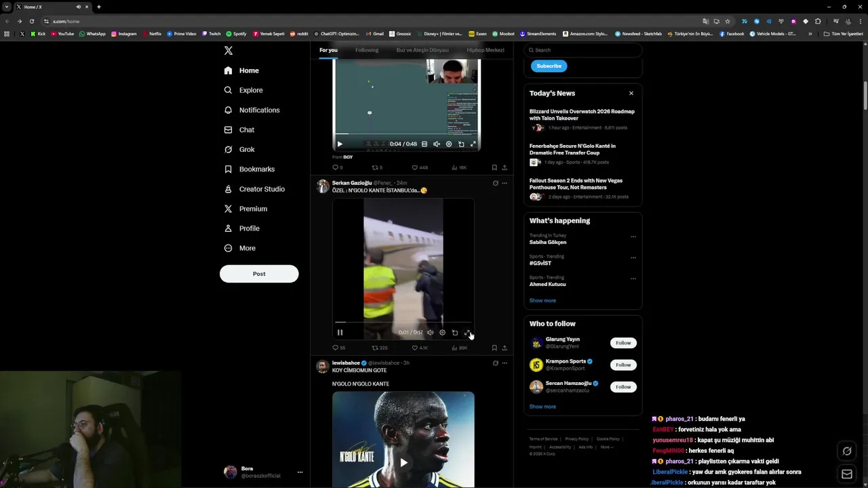Open more options on lewisbahce's post
868x488 pixels.
(x=505, y=363)
